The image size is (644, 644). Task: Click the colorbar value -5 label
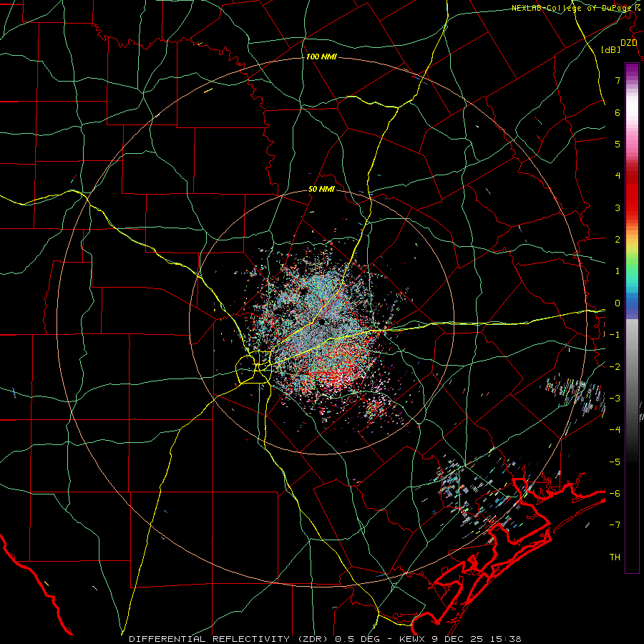(x=615, y=462)
